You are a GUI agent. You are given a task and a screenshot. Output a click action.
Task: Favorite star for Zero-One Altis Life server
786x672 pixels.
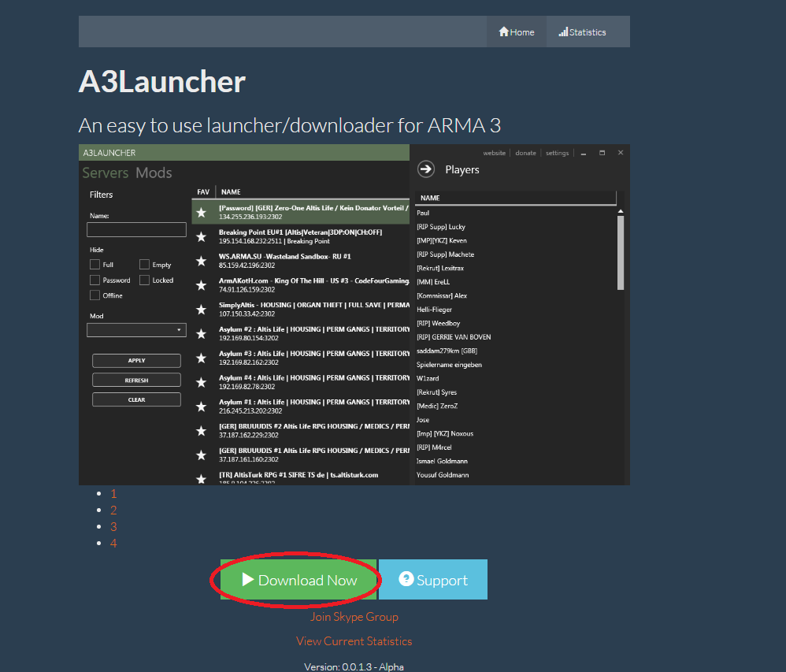coord(202,213)
